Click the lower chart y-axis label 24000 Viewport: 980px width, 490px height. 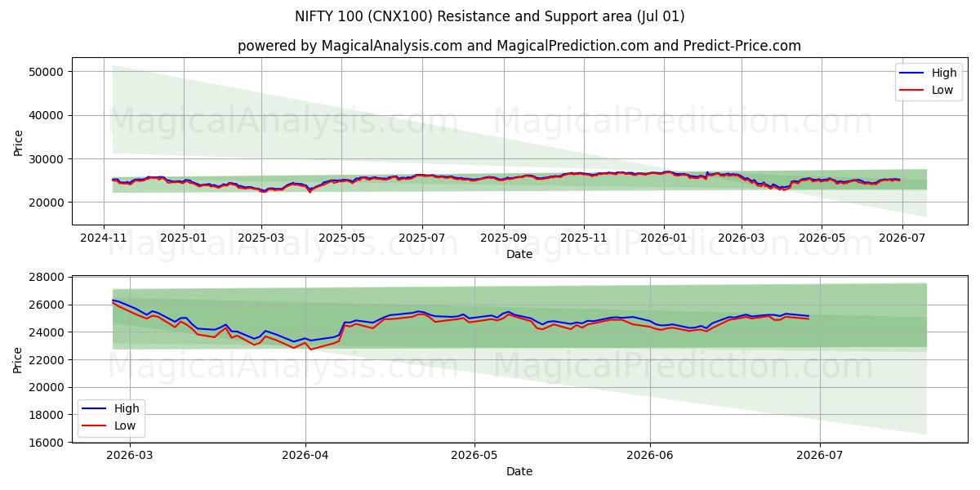(x=48, y=332)
